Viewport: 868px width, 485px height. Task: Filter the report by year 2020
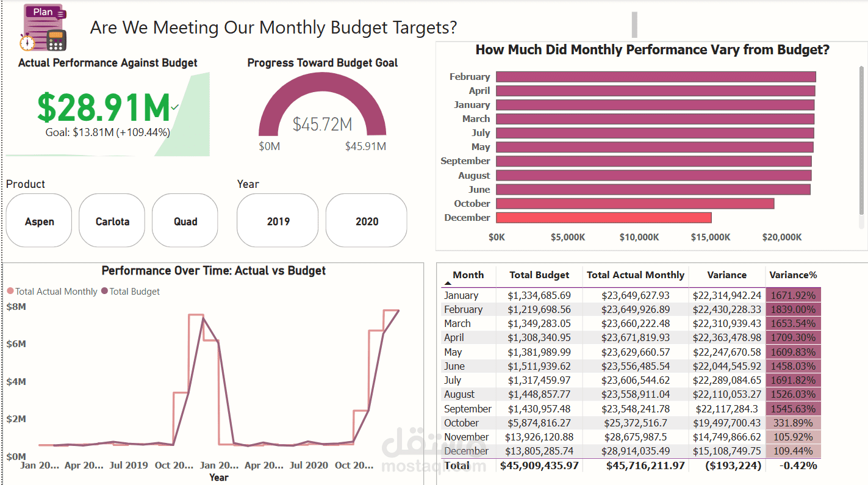[366, 221]
